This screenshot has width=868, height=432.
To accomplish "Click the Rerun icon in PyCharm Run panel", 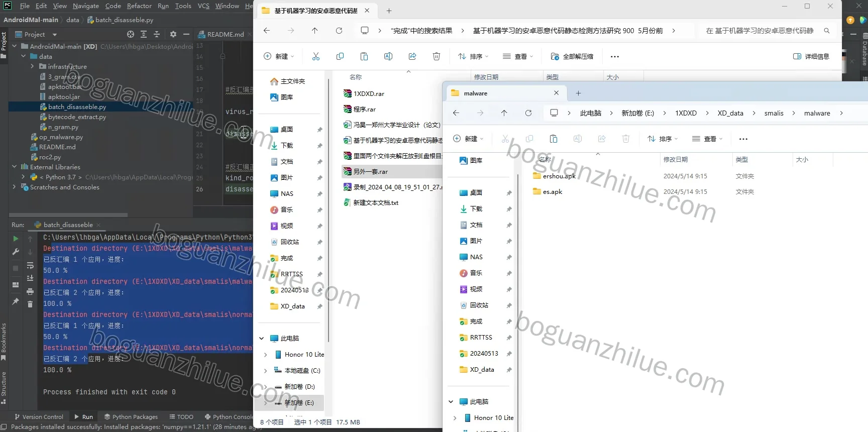I will click(x=16, y=239).
